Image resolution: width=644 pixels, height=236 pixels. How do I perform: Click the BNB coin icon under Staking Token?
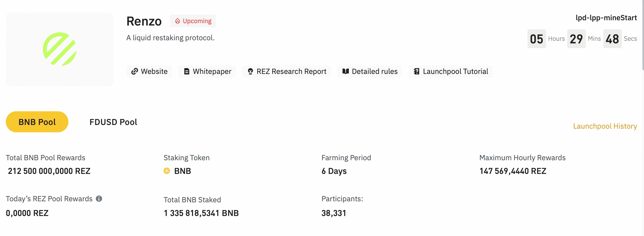coord(167,171)
